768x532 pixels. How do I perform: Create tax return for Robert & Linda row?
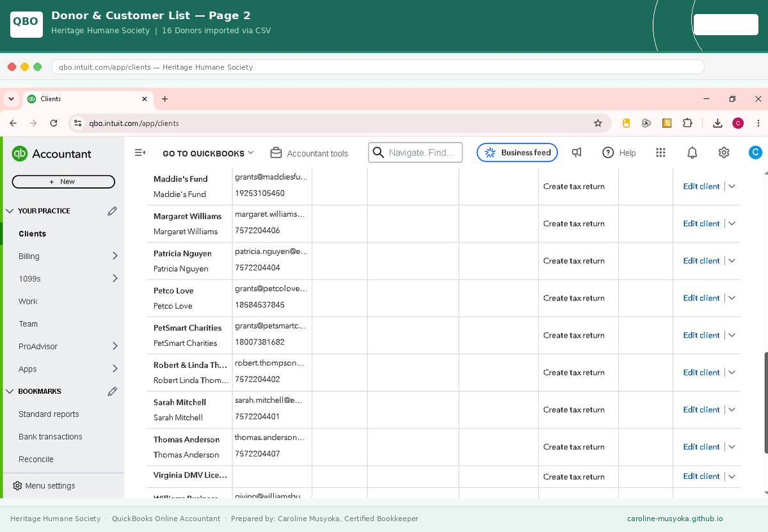(574, 372)
